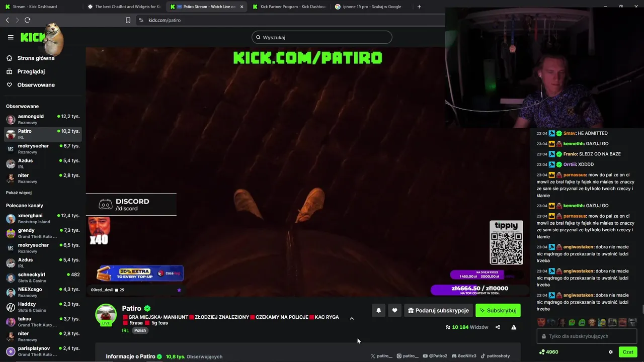Open grendy recommended channel
Viewport: 644px width, 362px height.
click(x=43, y=233)
